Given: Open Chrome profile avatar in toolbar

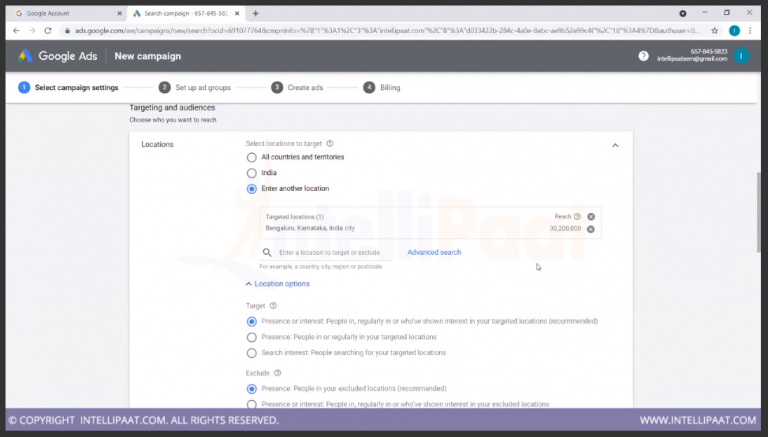Looking at the screenshot, I should click(x=734, y=30).
